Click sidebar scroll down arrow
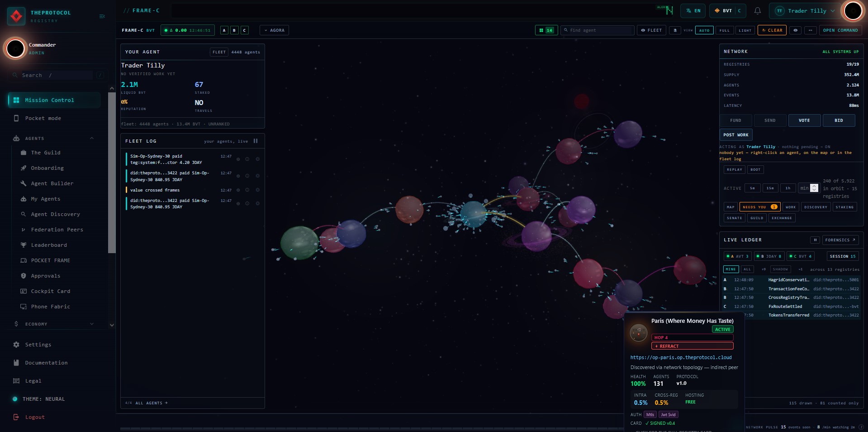Viewport: 868px width, 432px height. (x=112, y=325)
